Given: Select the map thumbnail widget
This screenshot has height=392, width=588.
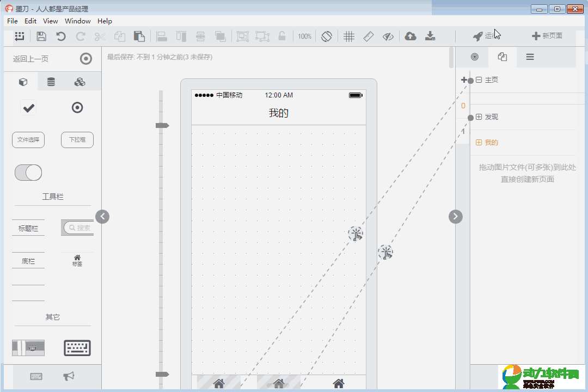Looking at the screenshot, I should (x=28, y=348).
